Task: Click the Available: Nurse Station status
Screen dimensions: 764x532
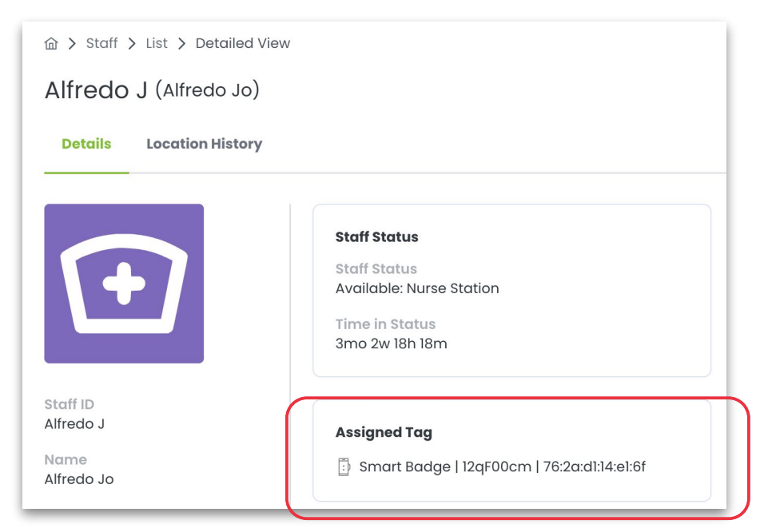Action: 417,288
